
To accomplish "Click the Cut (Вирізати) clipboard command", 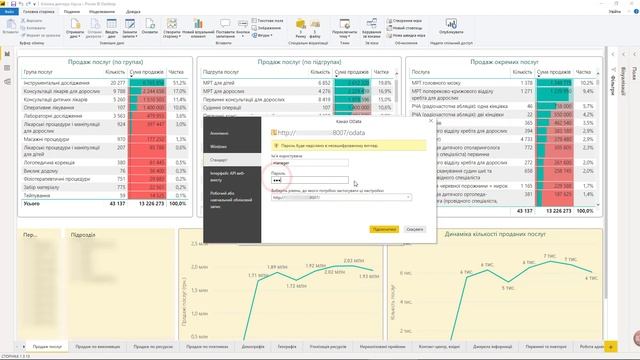I will (31, 20).
